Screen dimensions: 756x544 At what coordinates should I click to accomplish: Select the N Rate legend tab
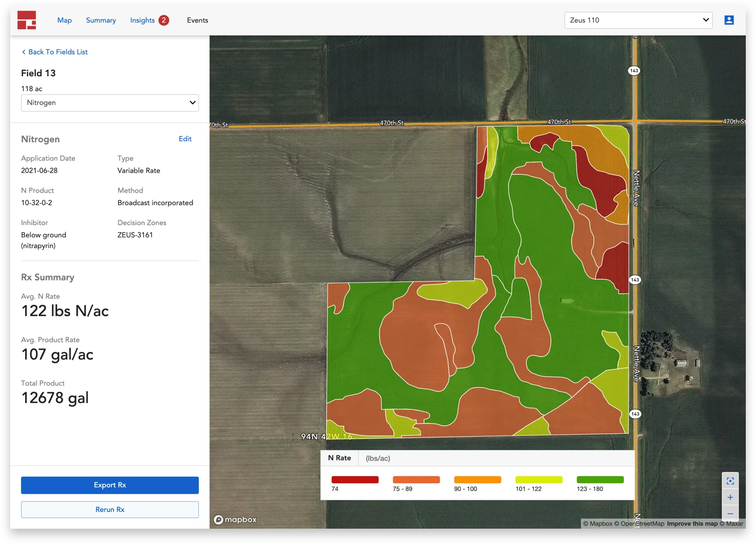coord(339,458)
